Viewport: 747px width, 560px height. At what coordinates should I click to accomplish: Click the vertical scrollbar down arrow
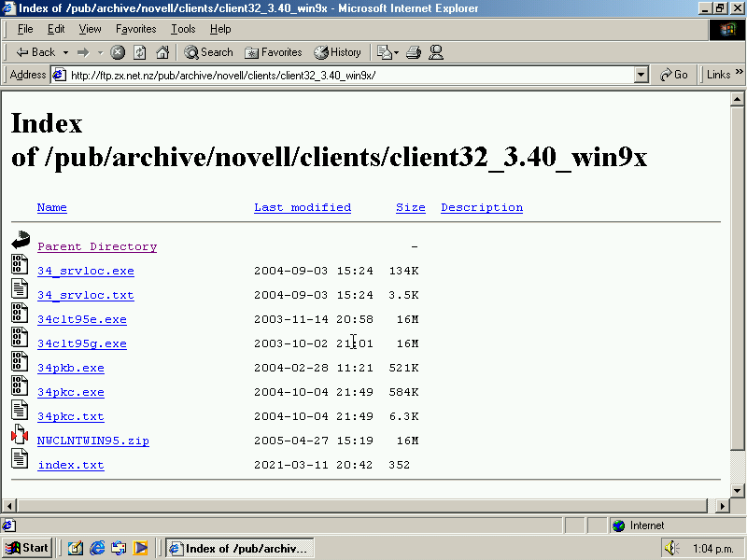(737, 491)
